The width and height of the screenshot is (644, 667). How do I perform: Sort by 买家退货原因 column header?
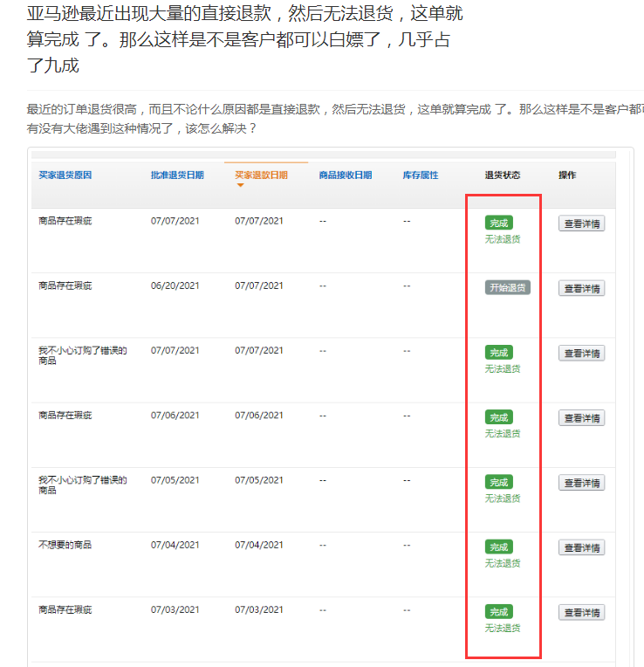pos(65,175)
